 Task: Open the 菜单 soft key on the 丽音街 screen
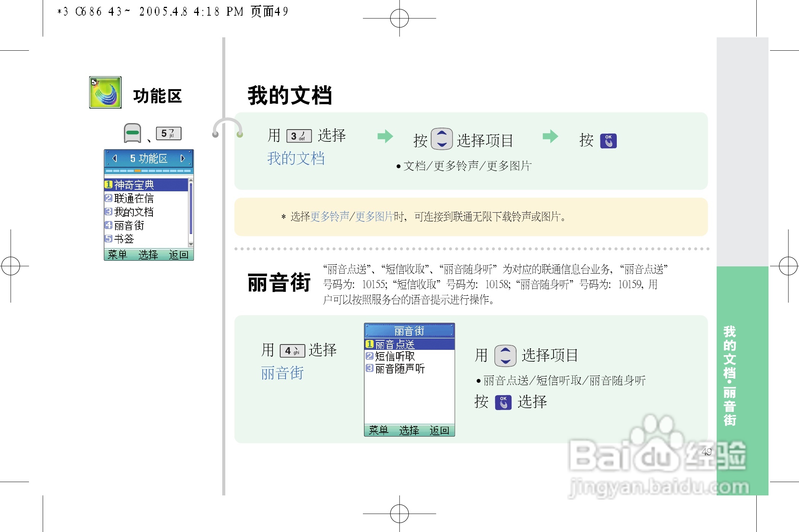tap(379, 431)
